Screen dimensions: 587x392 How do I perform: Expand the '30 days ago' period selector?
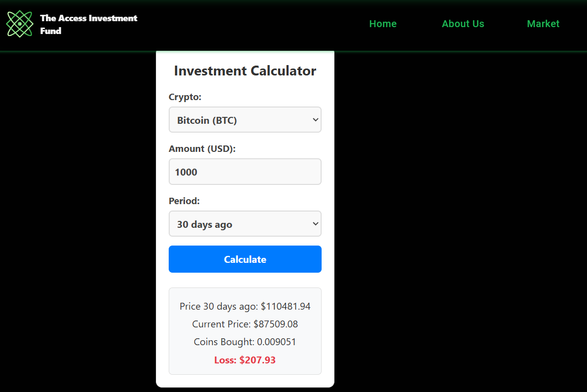[245, 223]
